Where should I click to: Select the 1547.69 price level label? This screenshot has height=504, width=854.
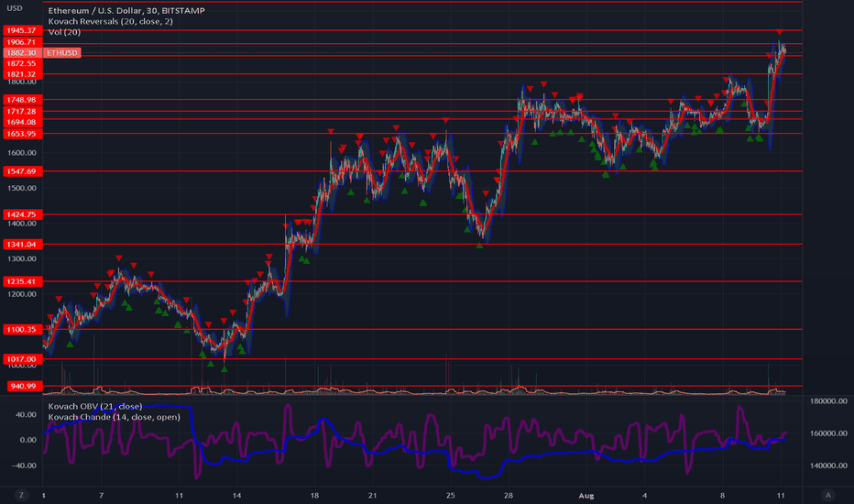click(x=22, y=171)
